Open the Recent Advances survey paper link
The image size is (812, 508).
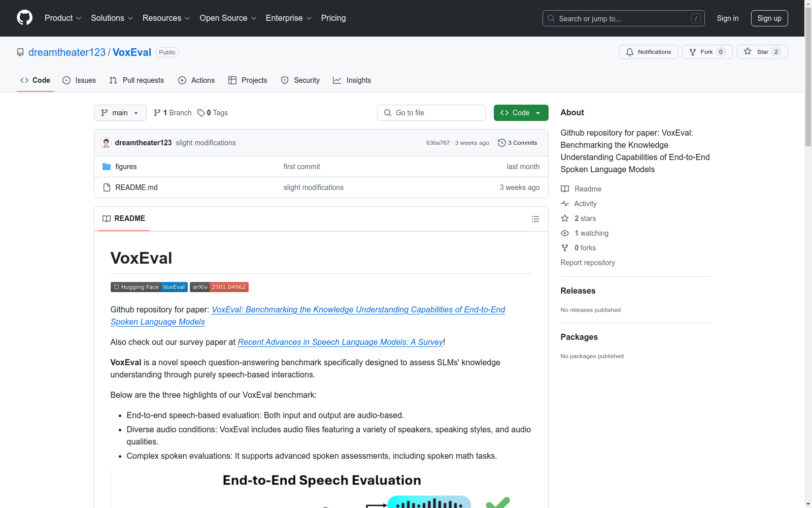341,342
